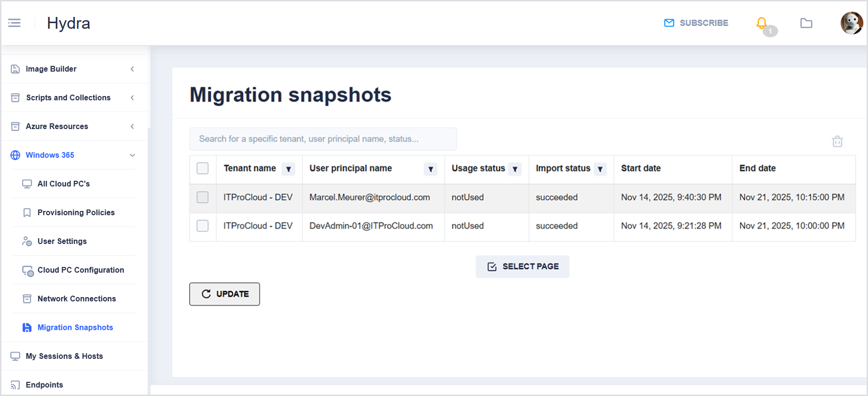The height and width of the screenshot is (396, 868).
Task: Click the delete trash can icon
Action: pos(837,141)
